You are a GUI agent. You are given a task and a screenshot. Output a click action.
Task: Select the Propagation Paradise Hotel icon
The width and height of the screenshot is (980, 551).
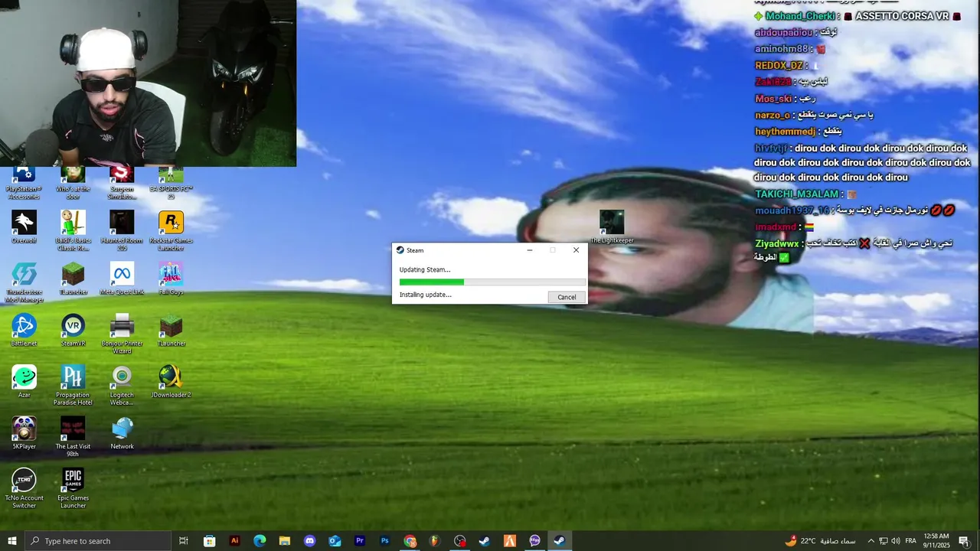click(x=73, y=385)
